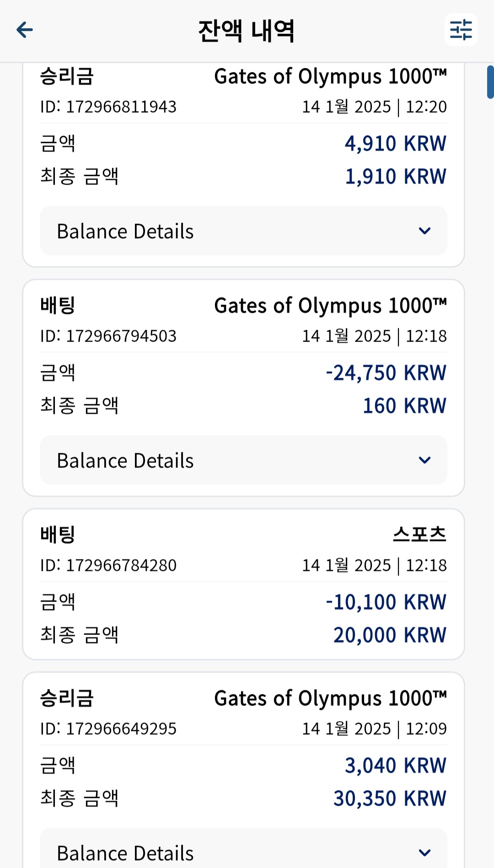Click Gates of Olympus 1000 in the 12:09 win
The image size is (494, 868).
pyautogui.click(x=330, y=699)
